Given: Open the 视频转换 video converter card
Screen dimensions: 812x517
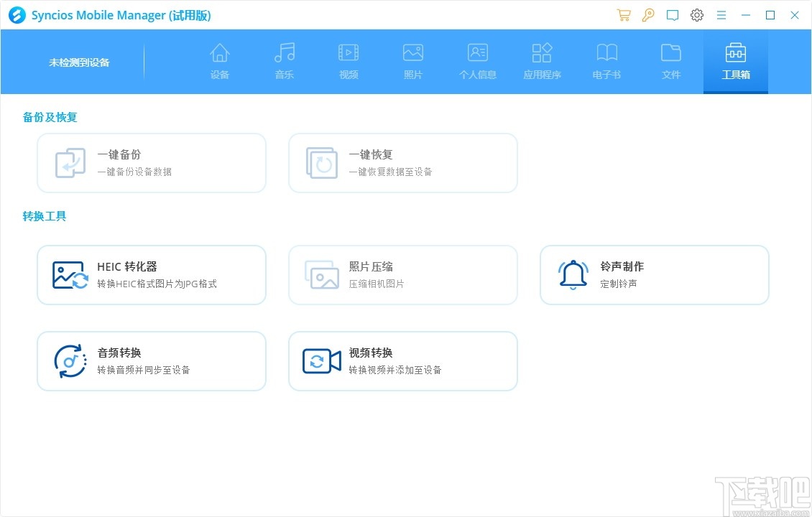Looking at the screenshot, I should click(x=402, y=360).
